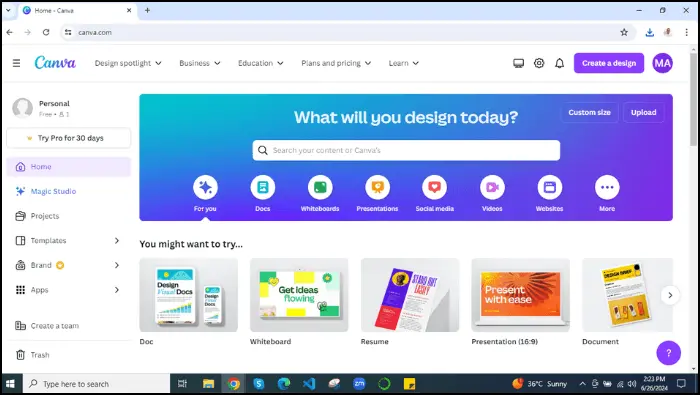This screenshot has height=395, width=700.
Task: Open the purple help question mark button
Action: point(668,353)
